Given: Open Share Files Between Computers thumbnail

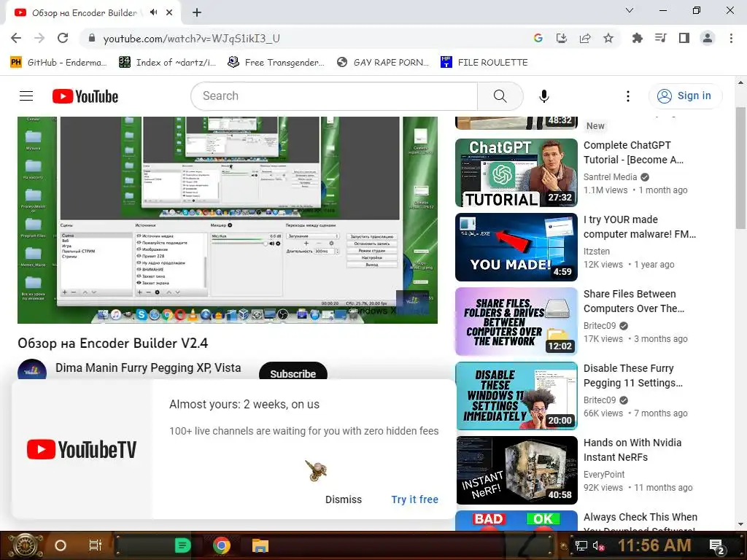Looking at the screenshot, I should click(516, 322).
